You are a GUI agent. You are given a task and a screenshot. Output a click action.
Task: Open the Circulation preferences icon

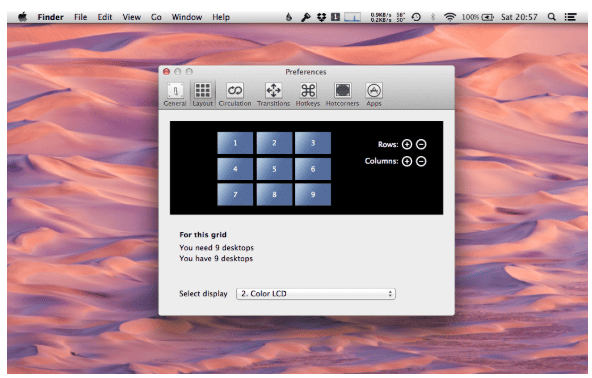click(x=235, y=94)
